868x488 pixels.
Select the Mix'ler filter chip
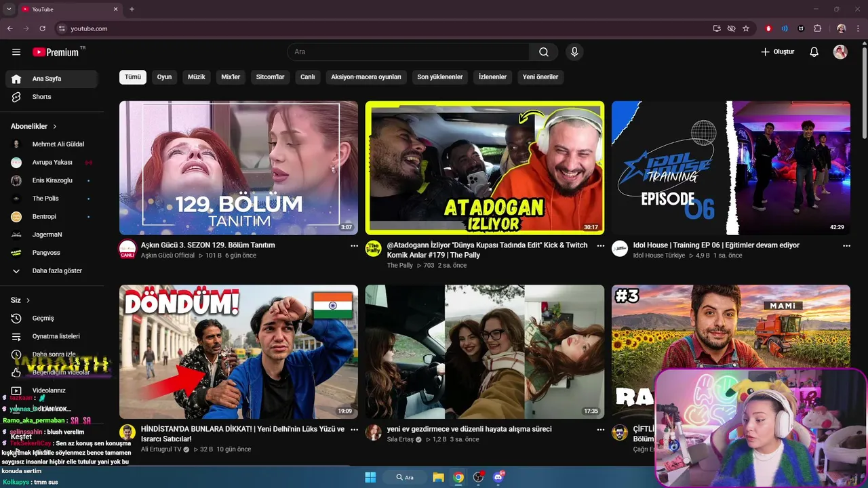(231, 77)
